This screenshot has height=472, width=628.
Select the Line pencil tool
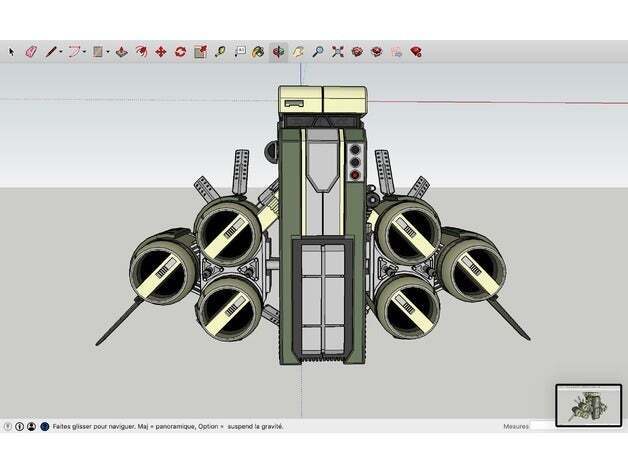(50, 52)
